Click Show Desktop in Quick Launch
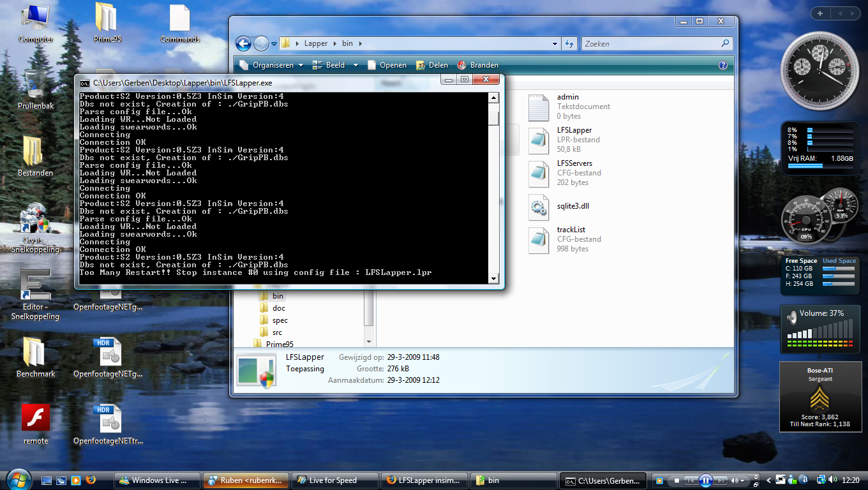 tap(47, 480)
